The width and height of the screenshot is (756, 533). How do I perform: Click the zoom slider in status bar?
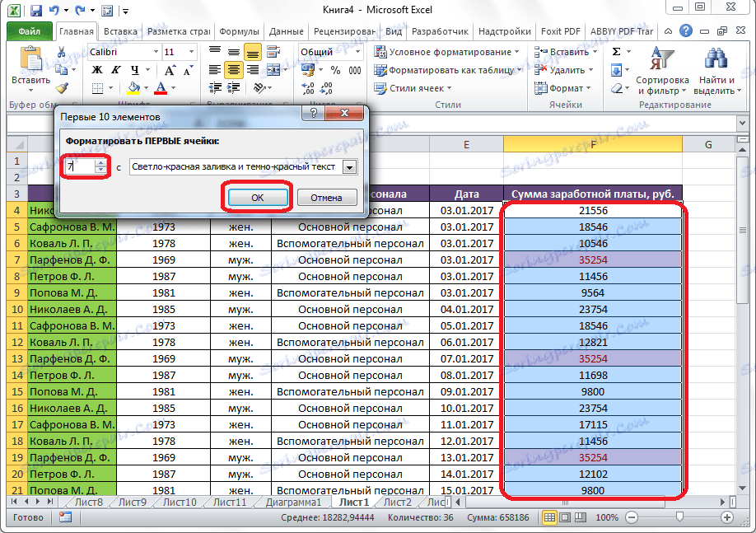click(x=679, y=517)
